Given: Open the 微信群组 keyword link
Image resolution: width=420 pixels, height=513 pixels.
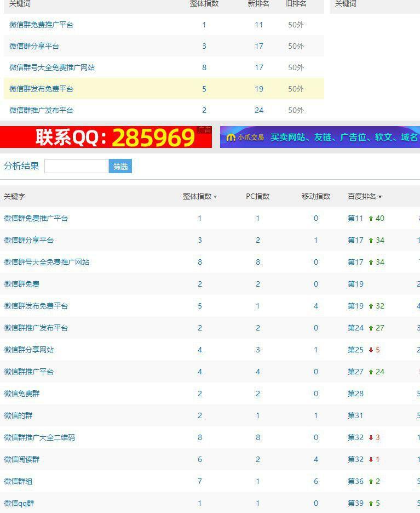Looking at the screenshot, I should [18, 481].
